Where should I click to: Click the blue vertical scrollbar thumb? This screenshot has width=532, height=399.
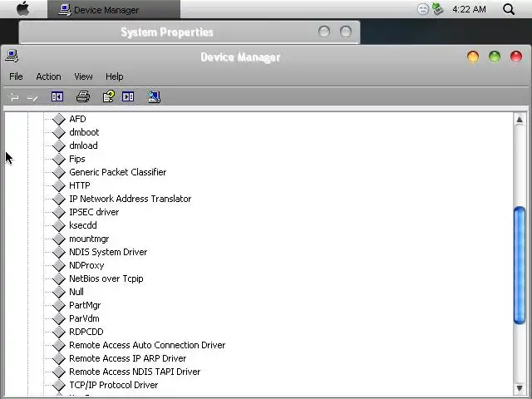click(520, 265)
